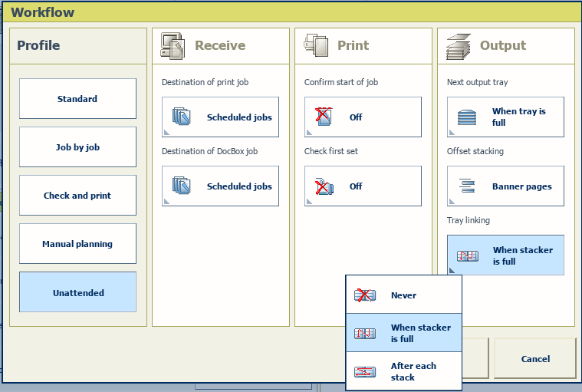Select the Unattended profile button
This screenshot has height=392, width=582.
tap(77, 292)
